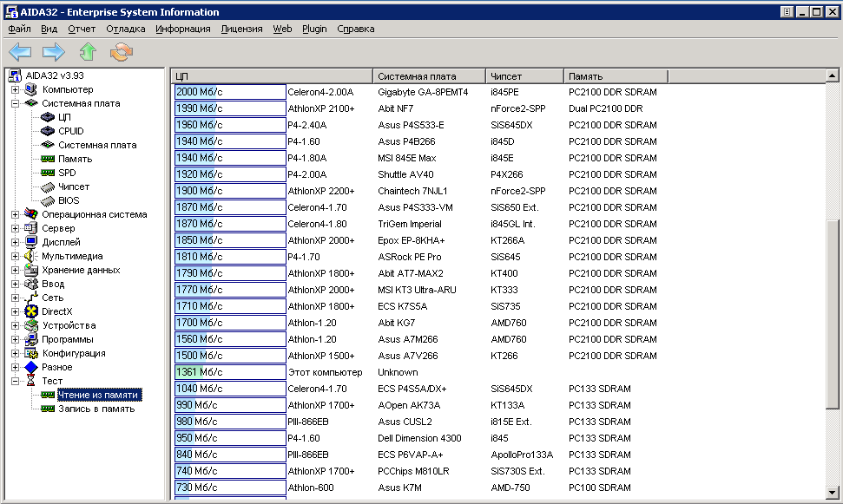Select the BIOS tree item
The image size is (843, 504).
coord(69,200)
